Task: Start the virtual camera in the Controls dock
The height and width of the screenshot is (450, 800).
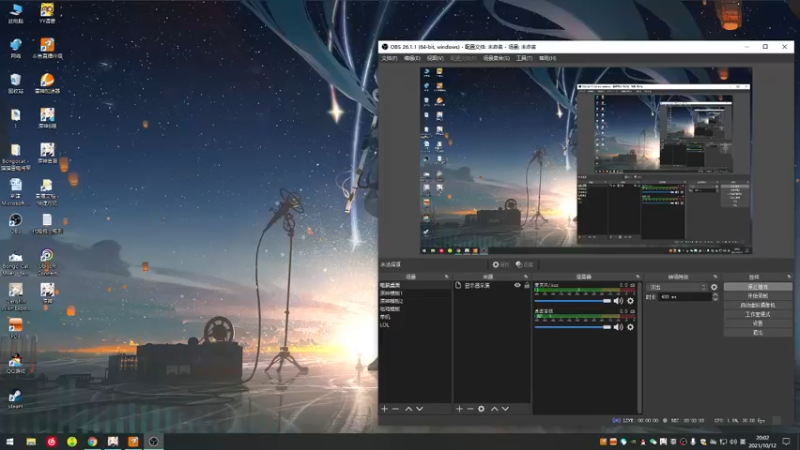Action: point(758,305)
